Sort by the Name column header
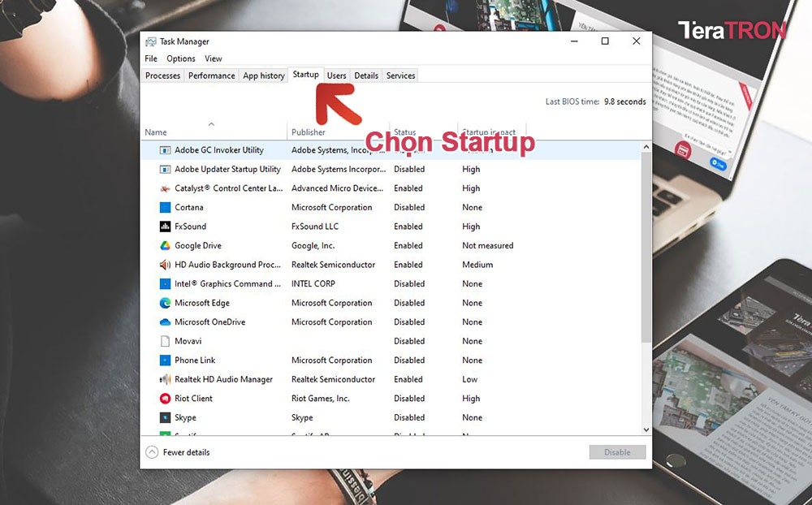Image resolution: width=812 pixels, height=505 pixels. pos(214,132)
